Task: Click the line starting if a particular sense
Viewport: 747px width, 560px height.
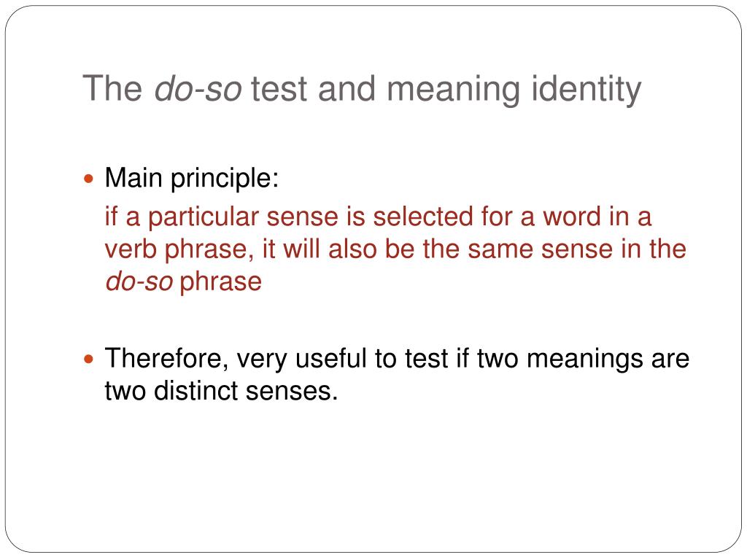Action: pyautogui.click(x=379, y=217)
